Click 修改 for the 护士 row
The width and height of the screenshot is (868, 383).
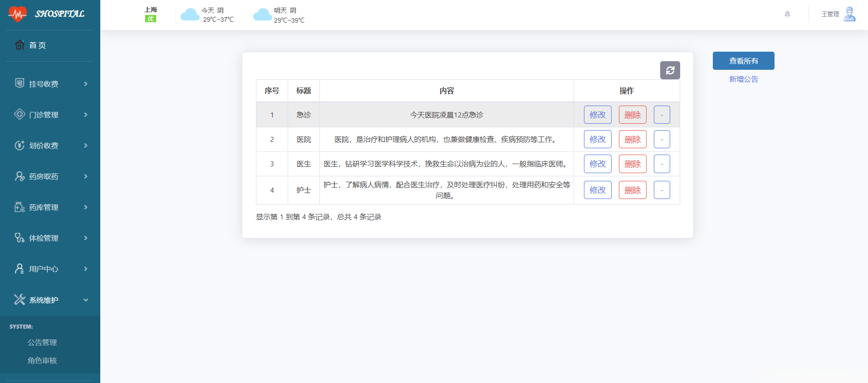tap(598, 190)
